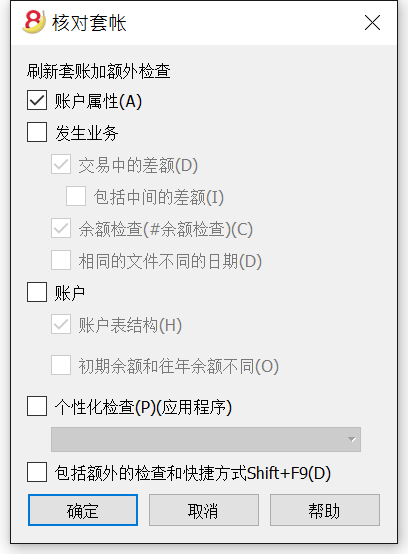This screenshot has width=408, height=554.
Task: Check 包括额外的检查和快捷方式Shift+F9(D)
Action: pos(37,472)
